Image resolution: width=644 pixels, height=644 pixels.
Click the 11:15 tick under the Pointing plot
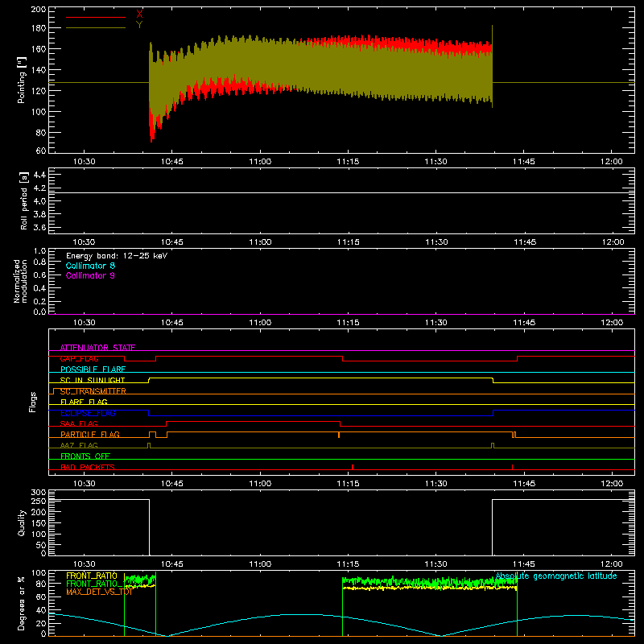pyautogui.click(x=348, y=162)
